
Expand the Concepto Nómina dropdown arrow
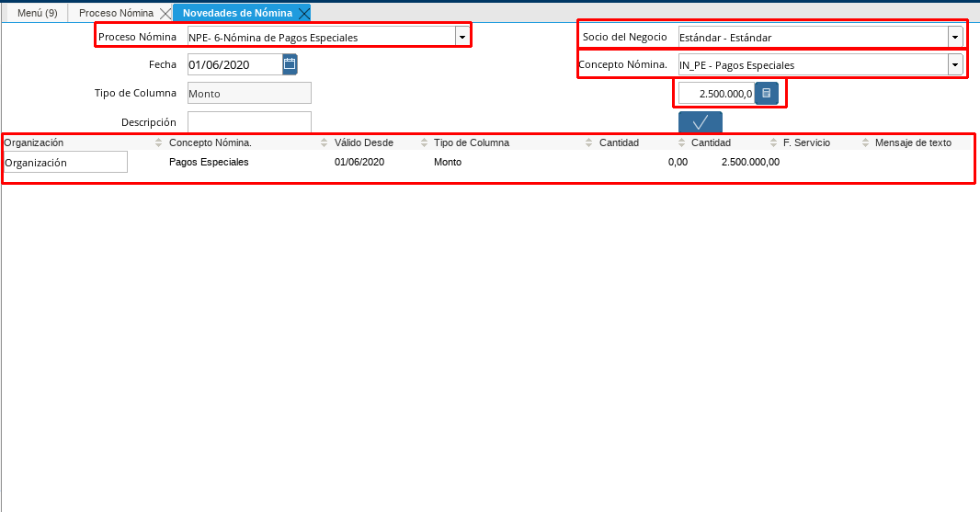coord(955,64)
